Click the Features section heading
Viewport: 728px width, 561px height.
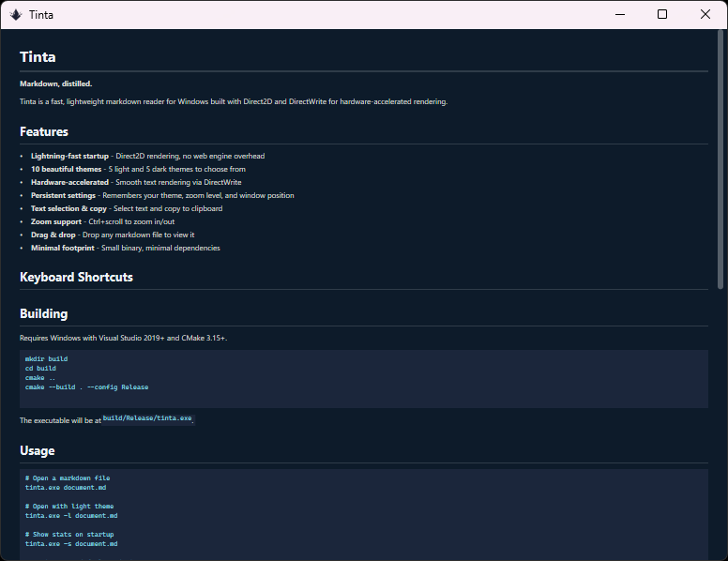click(x=44, y=132)
